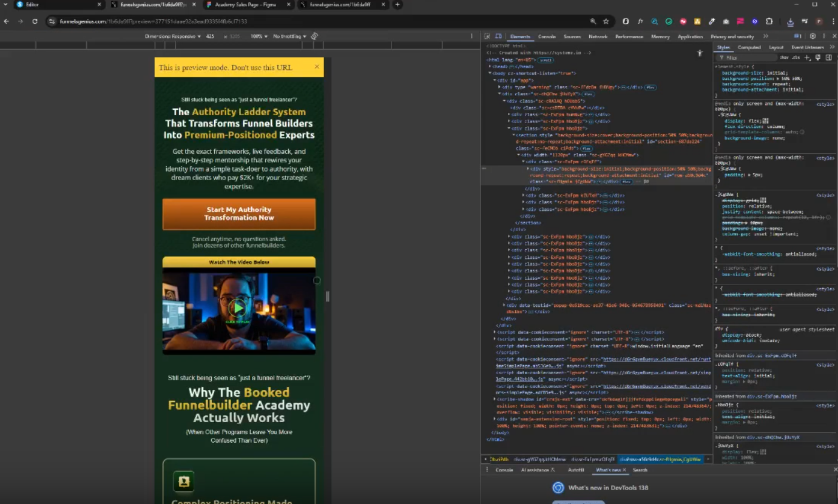Select the inspect element picker icon
Screen dimensions: 838x504
tap(488, 36)
